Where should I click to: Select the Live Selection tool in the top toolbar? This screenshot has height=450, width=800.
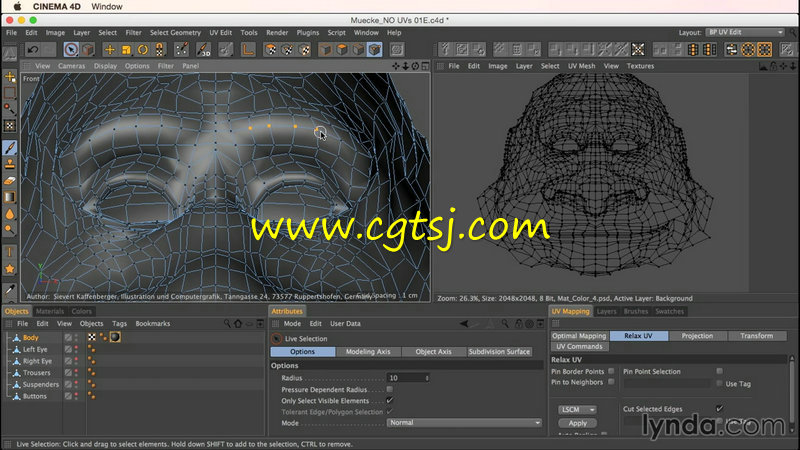[x=73, y=49]
